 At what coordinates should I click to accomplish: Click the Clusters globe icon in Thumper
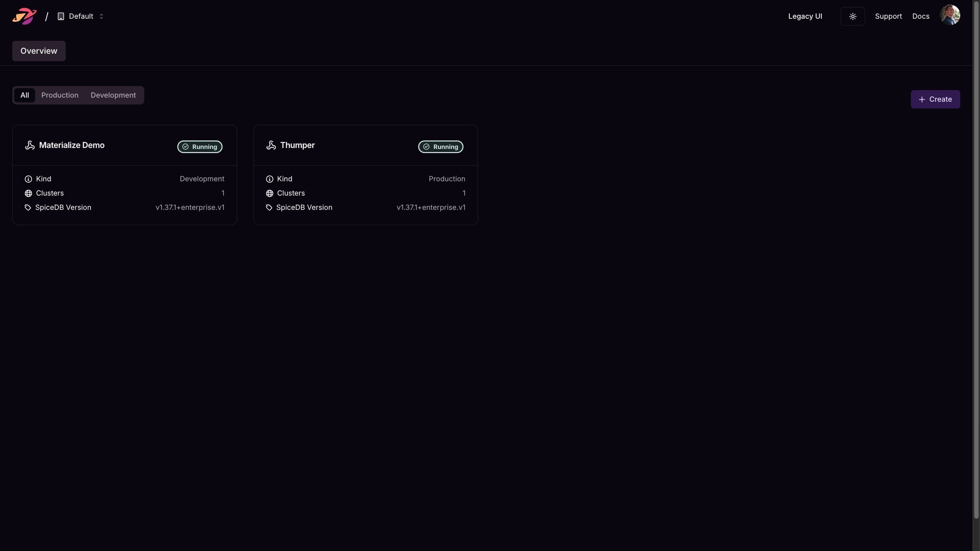[x=269, y=194]
